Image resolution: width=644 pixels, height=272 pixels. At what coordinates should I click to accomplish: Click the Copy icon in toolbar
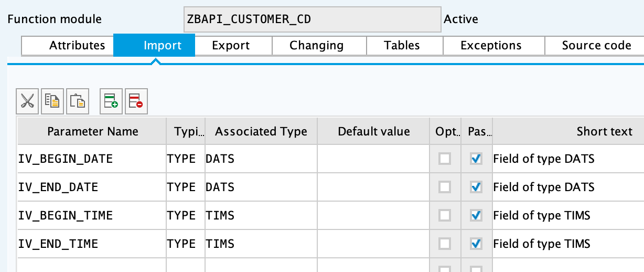tap(52, 101)
